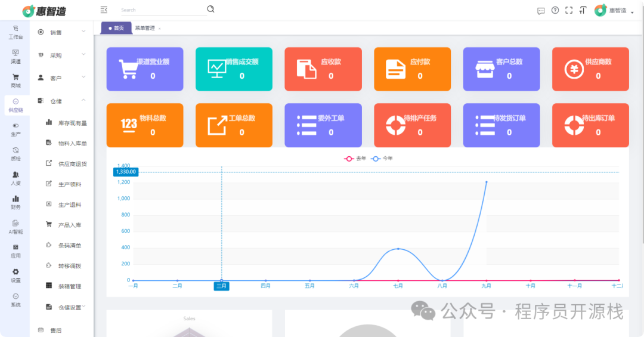
Task: Click the 惠智造 user avatar
Action: 600,10
